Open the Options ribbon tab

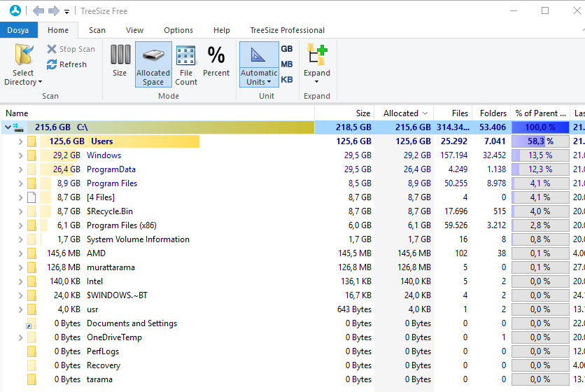(x=178, y=30)
